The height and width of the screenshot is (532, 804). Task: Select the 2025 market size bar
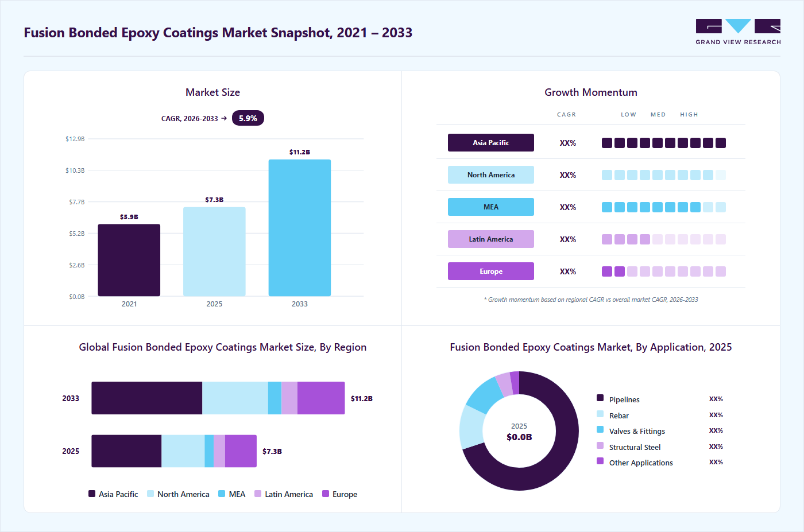click(214, 252)
